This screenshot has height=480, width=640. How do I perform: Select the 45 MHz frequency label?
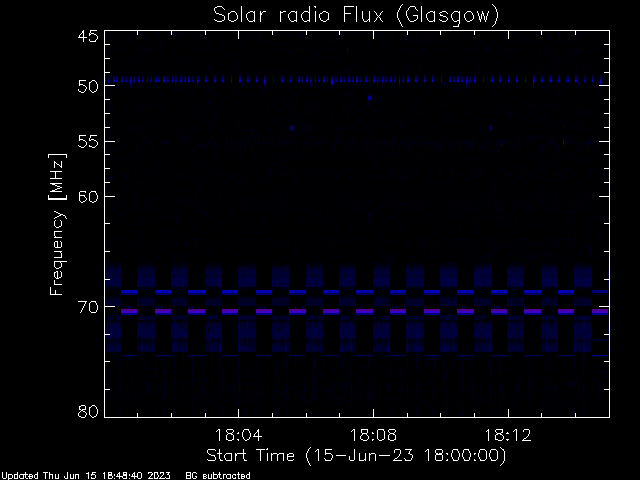[88, 36]
